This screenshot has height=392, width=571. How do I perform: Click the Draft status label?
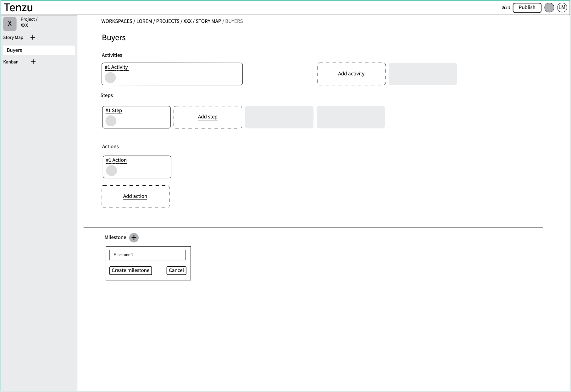(506, 8)
